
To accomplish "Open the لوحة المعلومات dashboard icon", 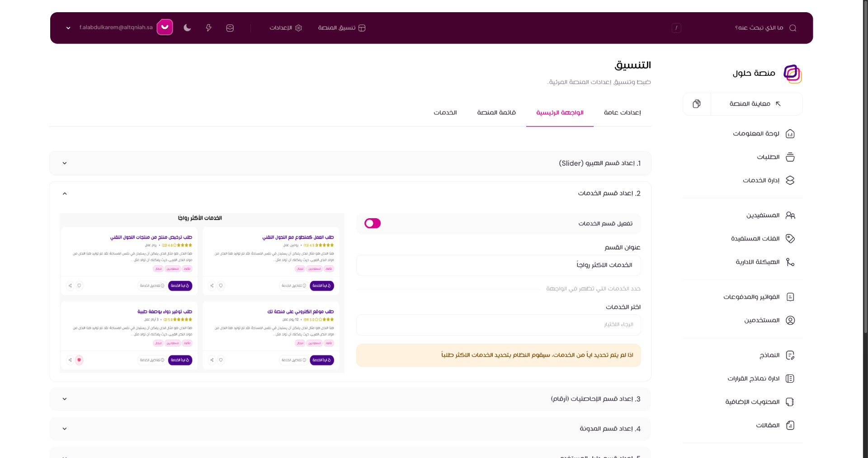I will [x=791, y=134].
